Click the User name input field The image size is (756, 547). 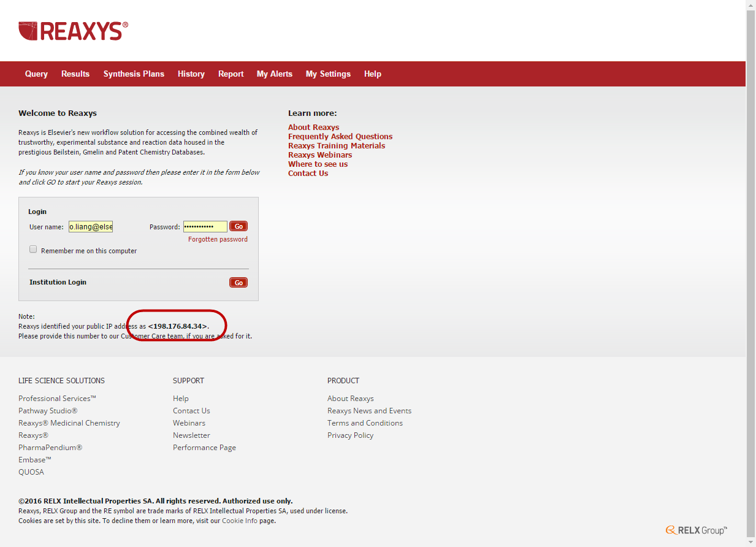91,227
